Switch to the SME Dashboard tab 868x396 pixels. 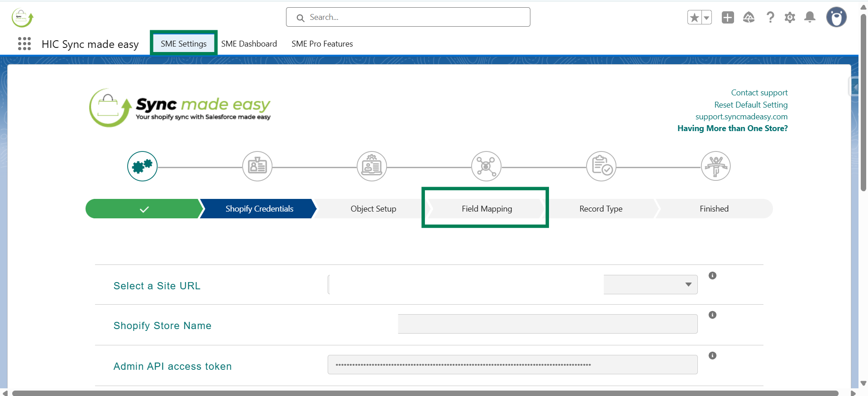point(249,44)
